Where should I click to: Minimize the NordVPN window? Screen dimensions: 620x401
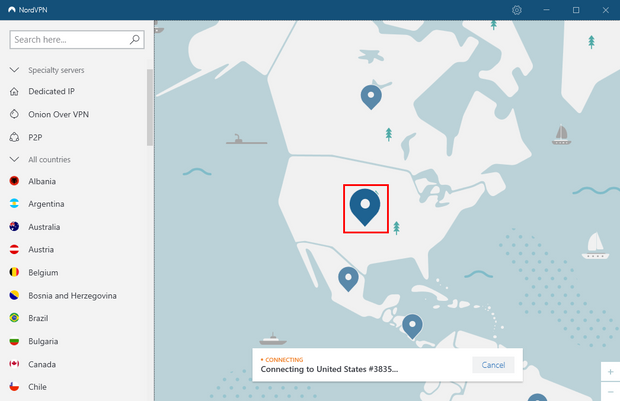pyautogui.click(x=546, y=10)
